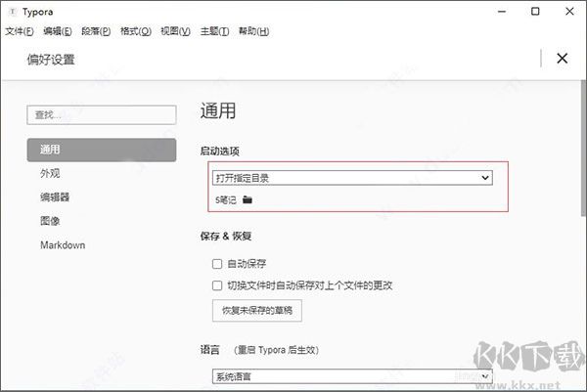Open the 主题(T) menu
Viewport: 587px width, 392px height.
pos(214,31)
